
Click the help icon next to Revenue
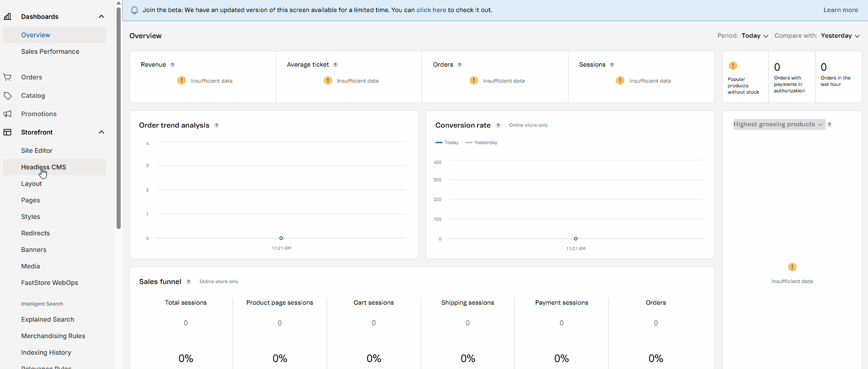(x=172, y=65)
